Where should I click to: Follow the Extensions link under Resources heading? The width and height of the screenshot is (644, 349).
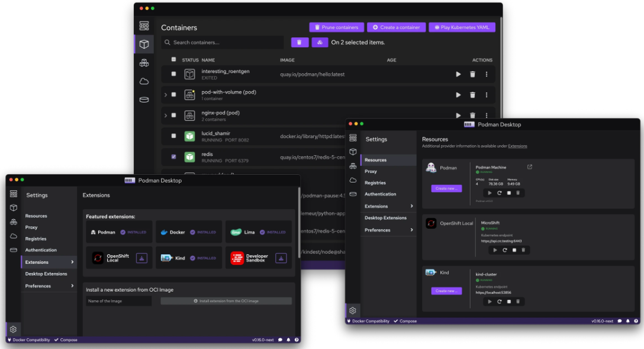(517, 146)
